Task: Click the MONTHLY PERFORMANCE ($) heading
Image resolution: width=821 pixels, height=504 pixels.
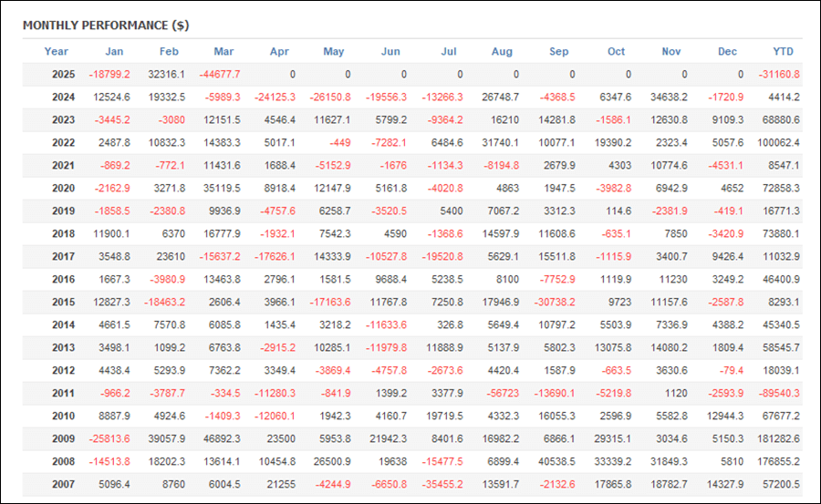Action: 106,26
